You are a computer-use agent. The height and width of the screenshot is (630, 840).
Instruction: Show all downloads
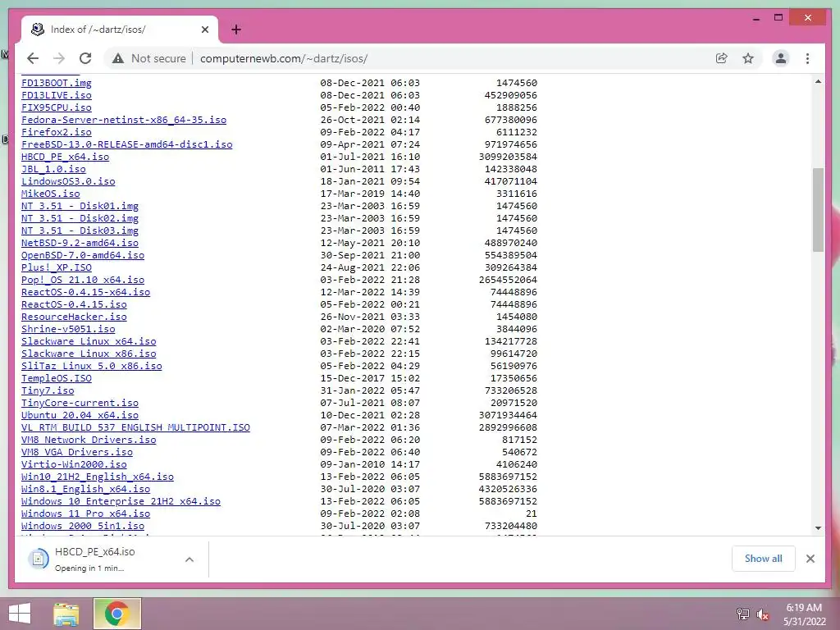pos(764,558)
